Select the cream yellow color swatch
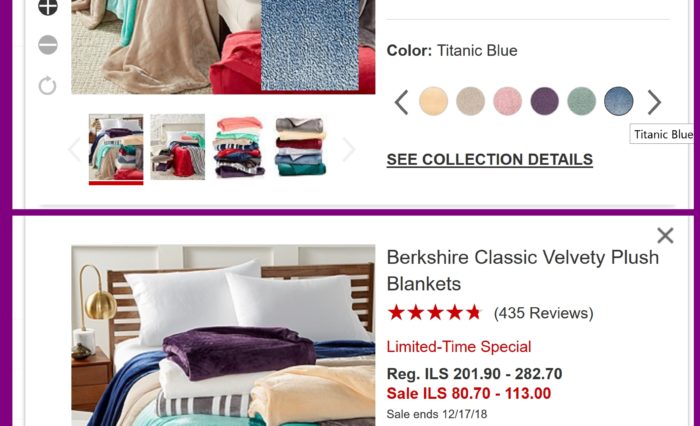Screen dimensions: 700x426 [x=433, y=101]
